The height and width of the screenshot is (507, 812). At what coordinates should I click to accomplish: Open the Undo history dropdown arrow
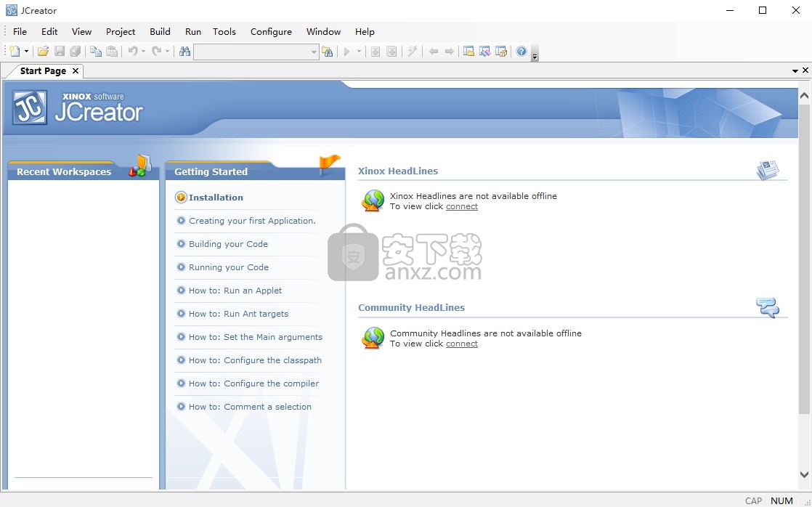[x=144, y=52]
